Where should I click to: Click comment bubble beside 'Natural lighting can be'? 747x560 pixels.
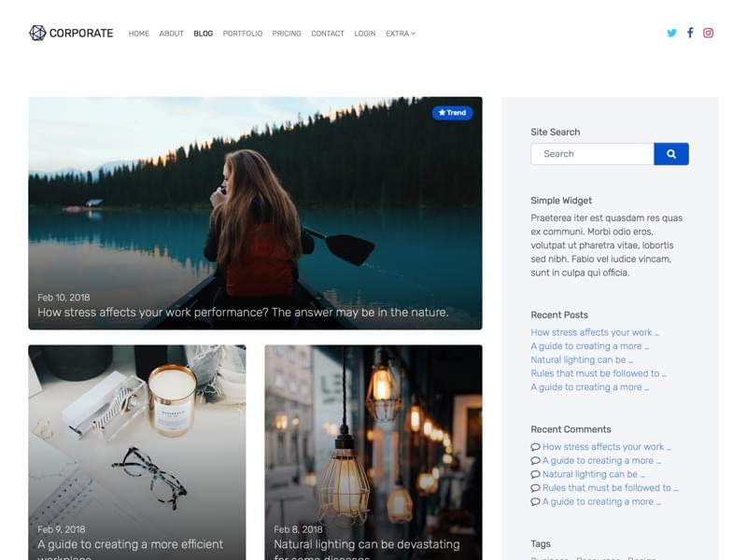click(535, 475)
